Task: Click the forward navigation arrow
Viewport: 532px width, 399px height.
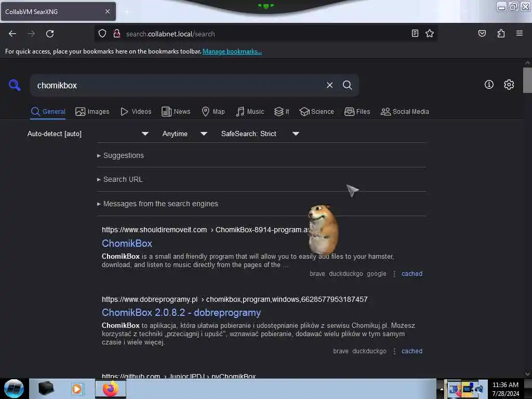Action: (31, 34)
